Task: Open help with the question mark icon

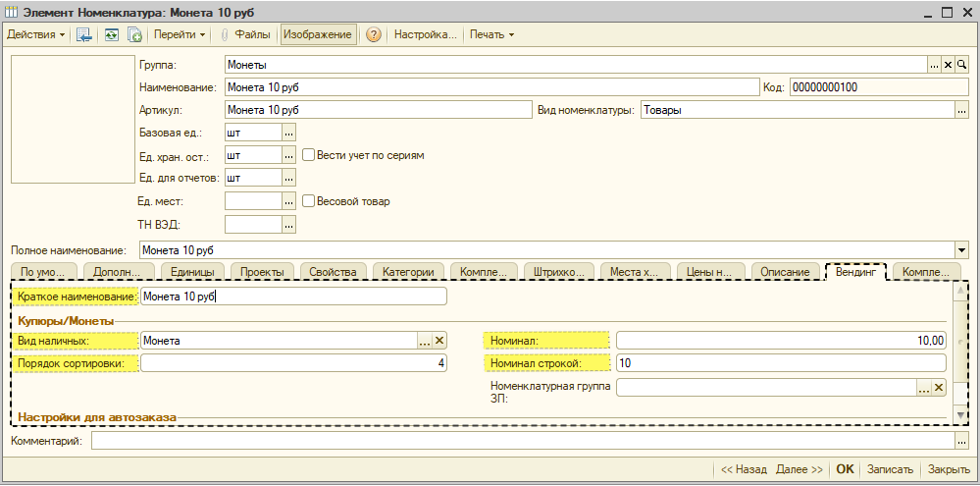Action: pyautogui.click(x=373, y=35)
